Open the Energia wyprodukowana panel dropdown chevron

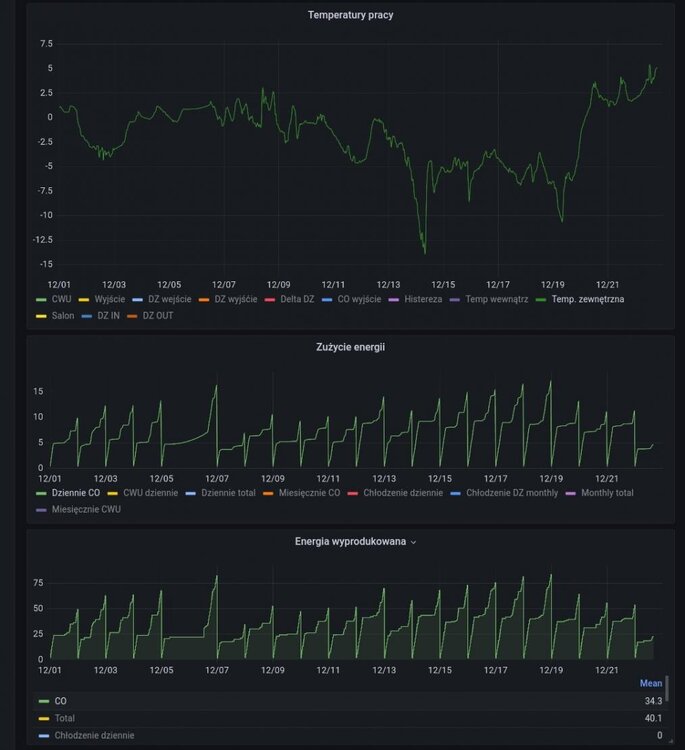click(x=414, y=542)
